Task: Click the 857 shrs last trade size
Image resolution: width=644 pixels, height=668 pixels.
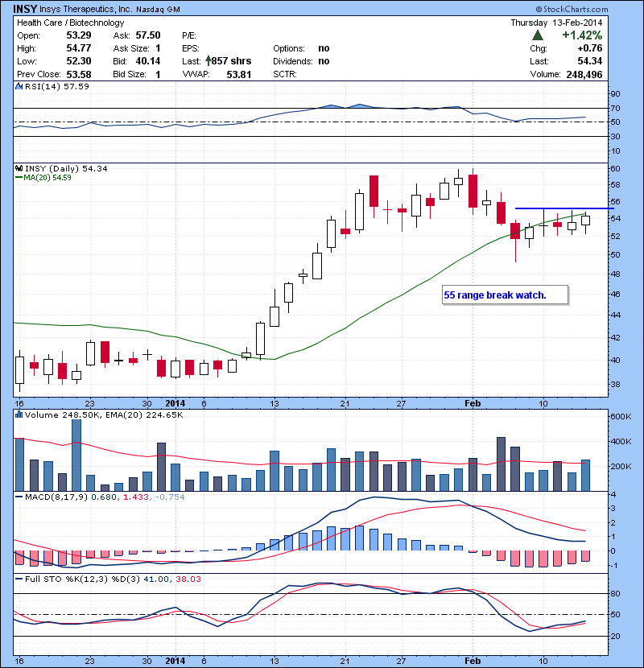Action: click(x=231, y=61)
